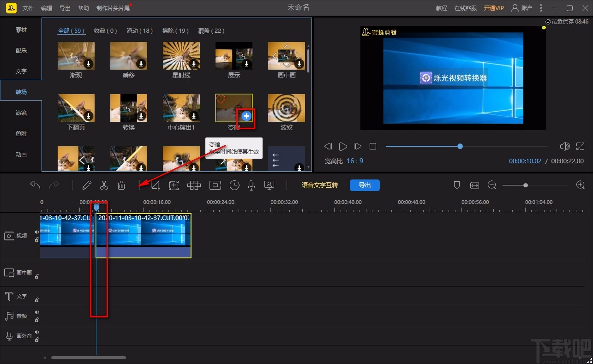Open the 文件 menu
The width and height of the screenshot is (593, 364).
[28, 8]
